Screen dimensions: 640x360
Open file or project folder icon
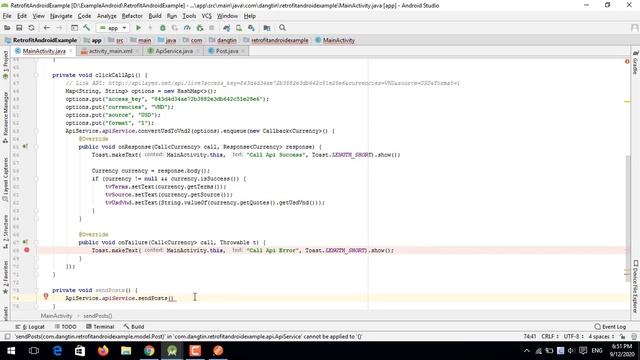[x=7, y=28]
